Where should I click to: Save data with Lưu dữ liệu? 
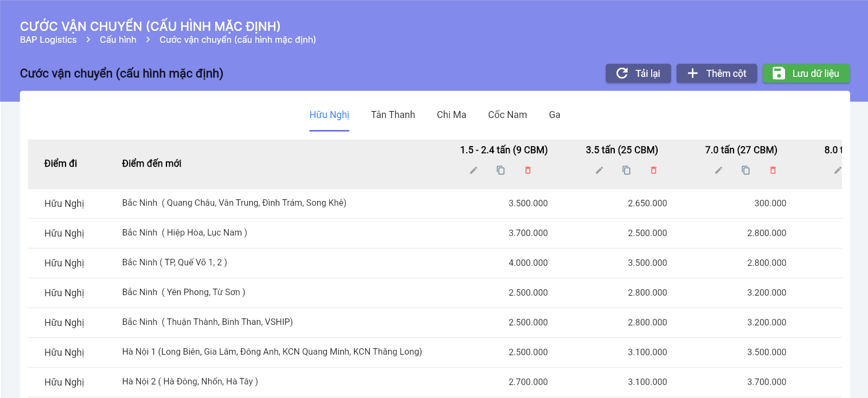coord(806,74)
